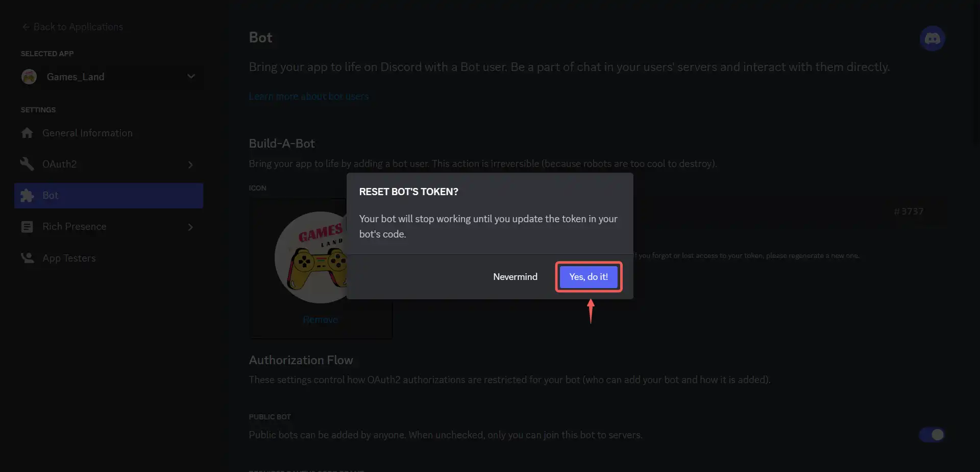The height and width of the screenshot is (472, 980).
Task: Click the Bot puzzle piece icon
Action: 27,196
